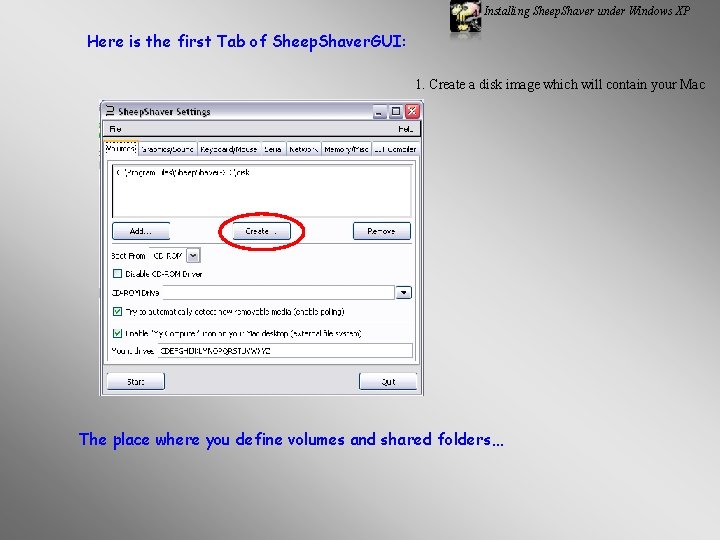Switch to the Keyboard/Mouse tab
The height and width of the screenshot is (540, 720).
[x=229, y=149]
